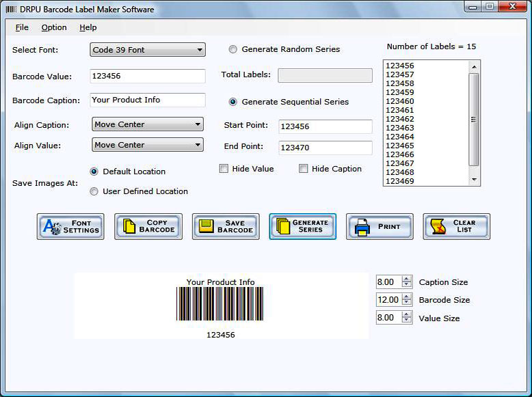Screen dimensions: 532x397
Task: Choose User Defined Location for saving
Action: click(x=94, y=191)
